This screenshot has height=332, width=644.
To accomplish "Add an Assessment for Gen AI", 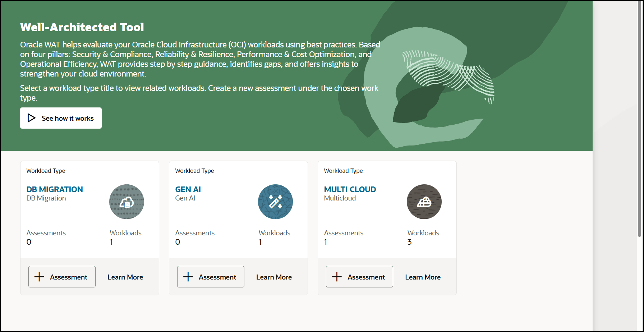I will coord(211,277).
